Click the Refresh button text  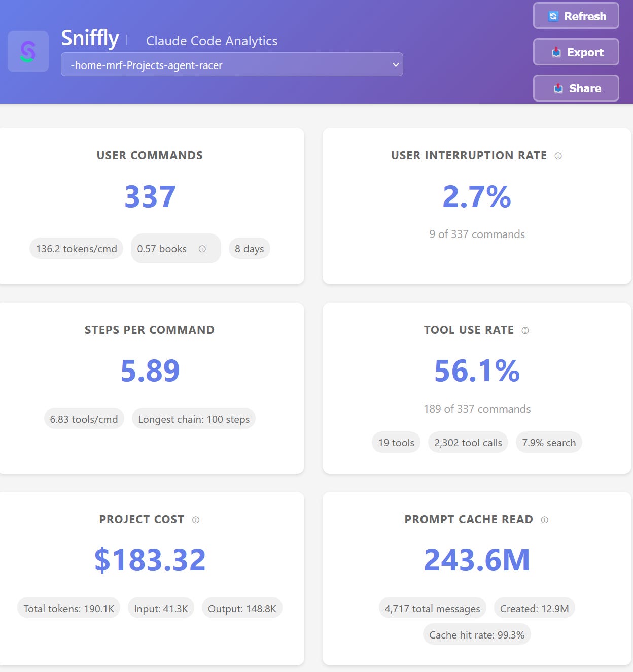pos(585,16)
